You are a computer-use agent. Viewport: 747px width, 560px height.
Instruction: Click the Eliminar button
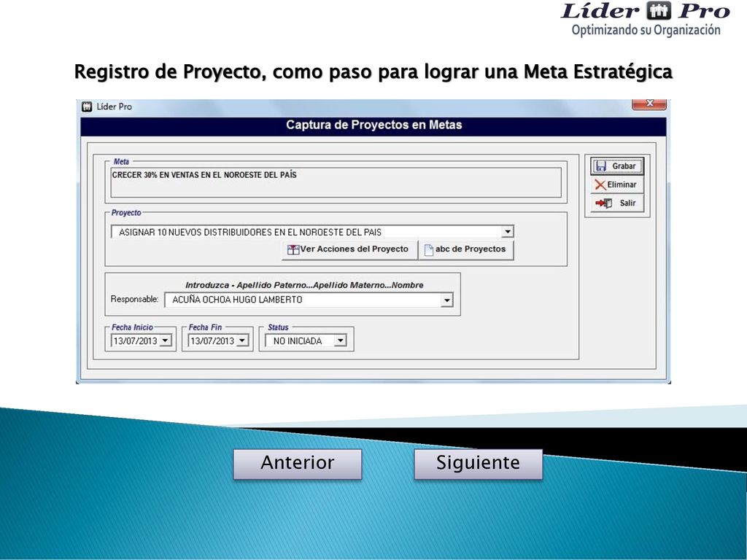[617, 184]
